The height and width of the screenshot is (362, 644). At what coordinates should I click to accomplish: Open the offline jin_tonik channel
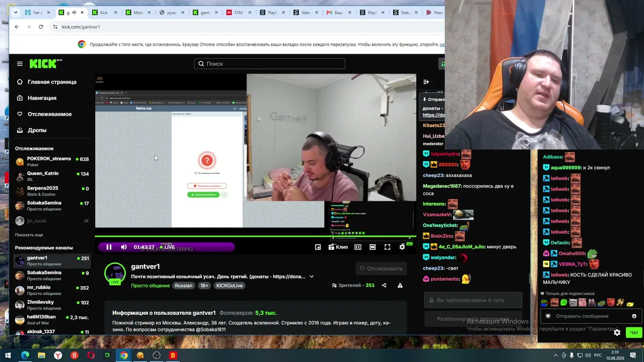click(x=52, y=221)
